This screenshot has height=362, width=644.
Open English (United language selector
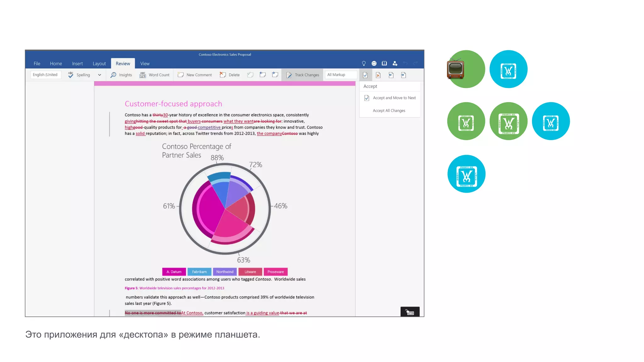45,75
